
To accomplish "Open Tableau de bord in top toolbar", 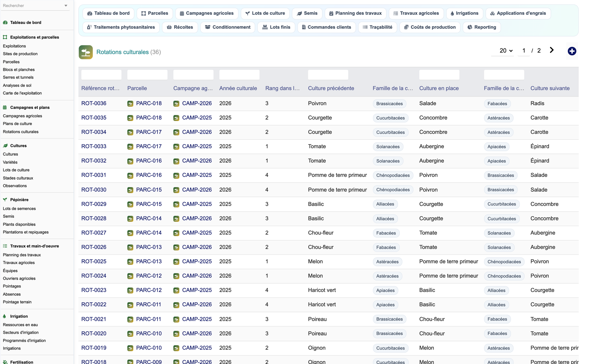I will [108, 13].
